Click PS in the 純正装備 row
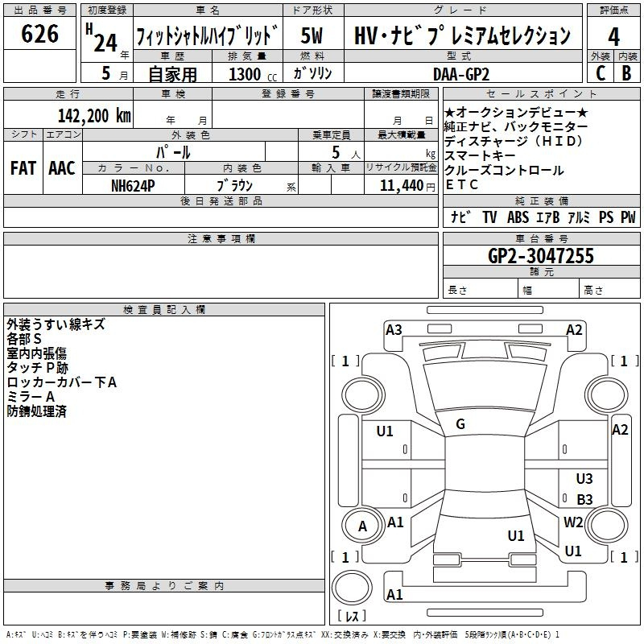This screenshot has height=644, width=644. coord(606,217)
